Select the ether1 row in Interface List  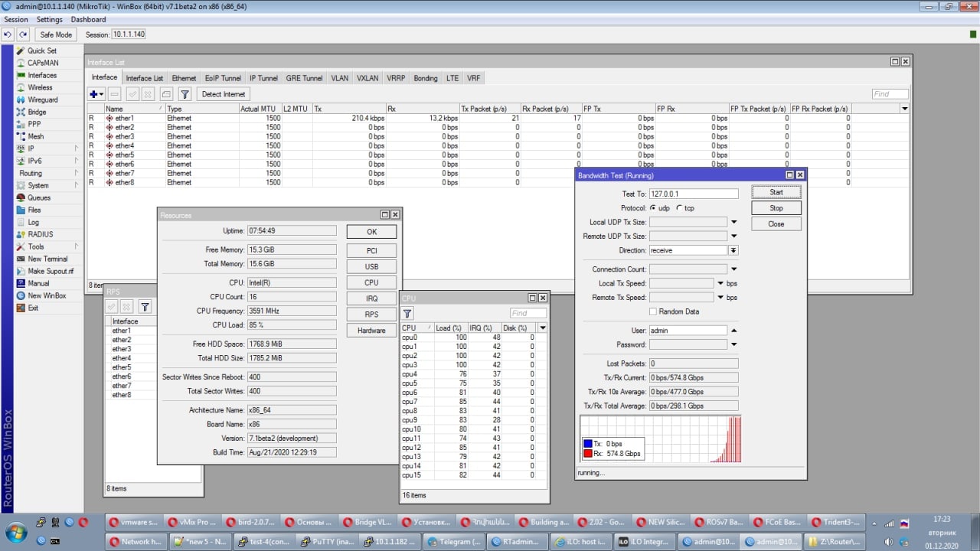tap(498, 118)
